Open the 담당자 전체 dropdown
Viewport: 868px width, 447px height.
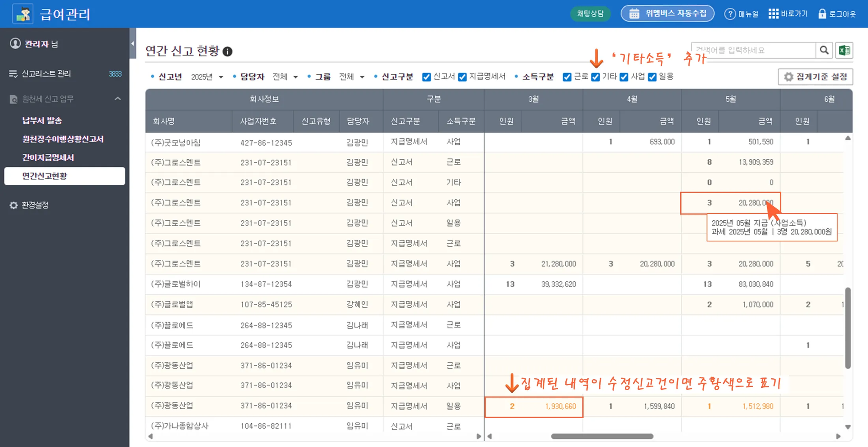(x=285, y=77)
